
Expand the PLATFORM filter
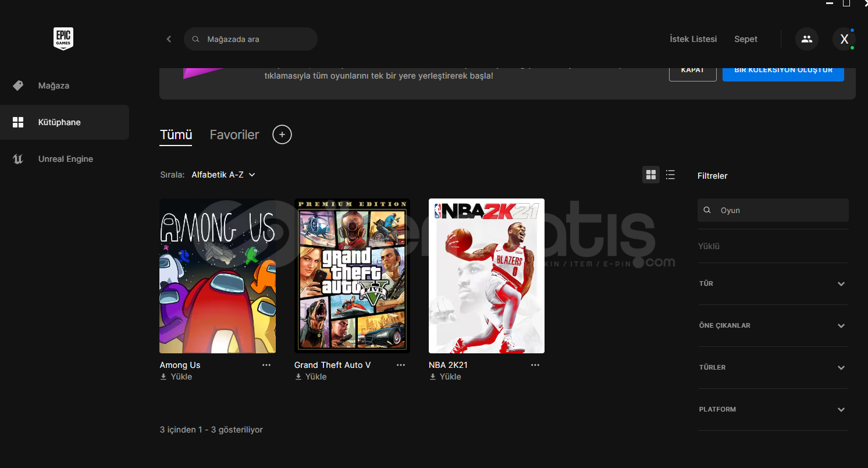click(773, 409)
